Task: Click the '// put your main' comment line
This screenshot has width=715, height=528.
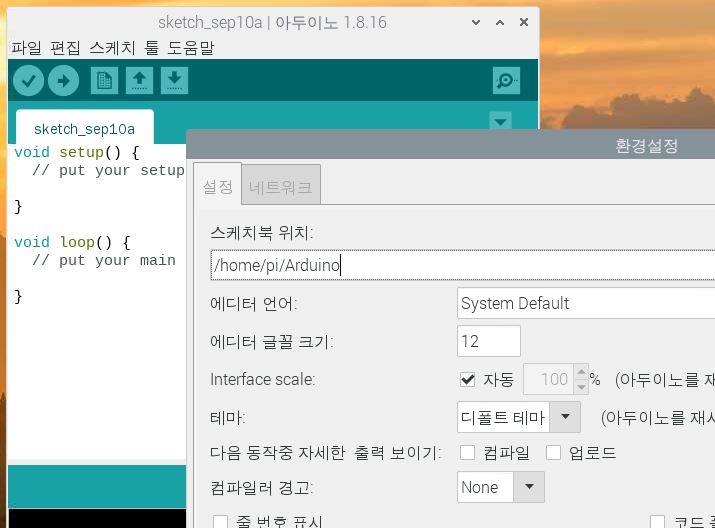Action: coord(104,260)
